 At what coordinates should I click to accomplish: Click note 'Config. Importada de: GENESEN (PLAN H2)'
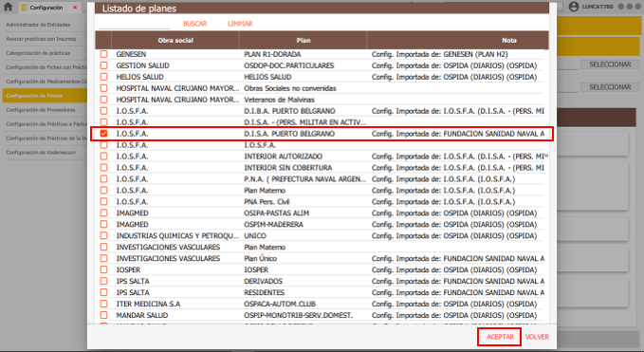pyautogui.click(x=439, y=54)
